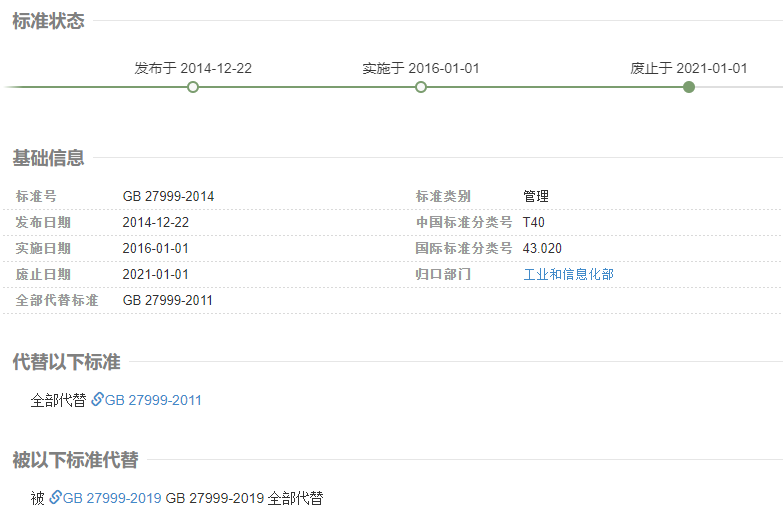Click the black text GB 27999-2019 全部代替

(x=244, y=498)
